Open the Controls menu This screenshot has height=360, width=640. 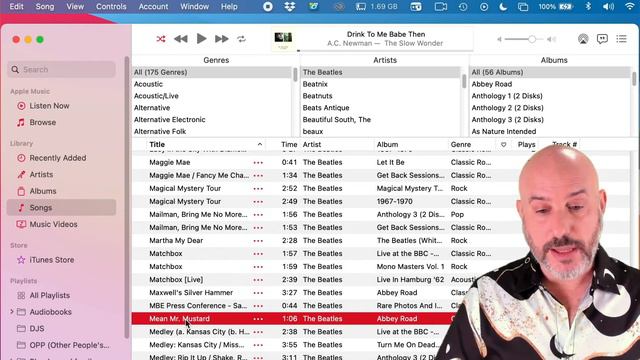click(x=111, y=7)
